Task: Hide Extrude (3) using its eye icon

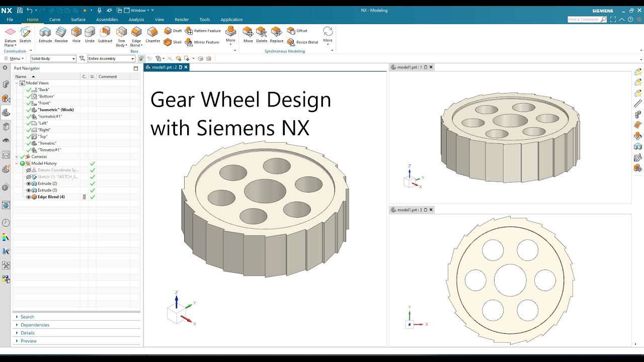Action: 28,190
